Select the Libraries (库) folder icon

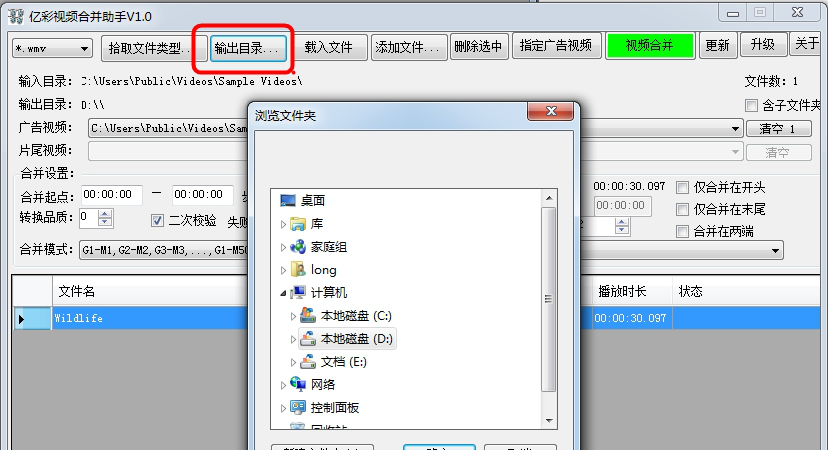pyautogui.click(x=298, y=224)
